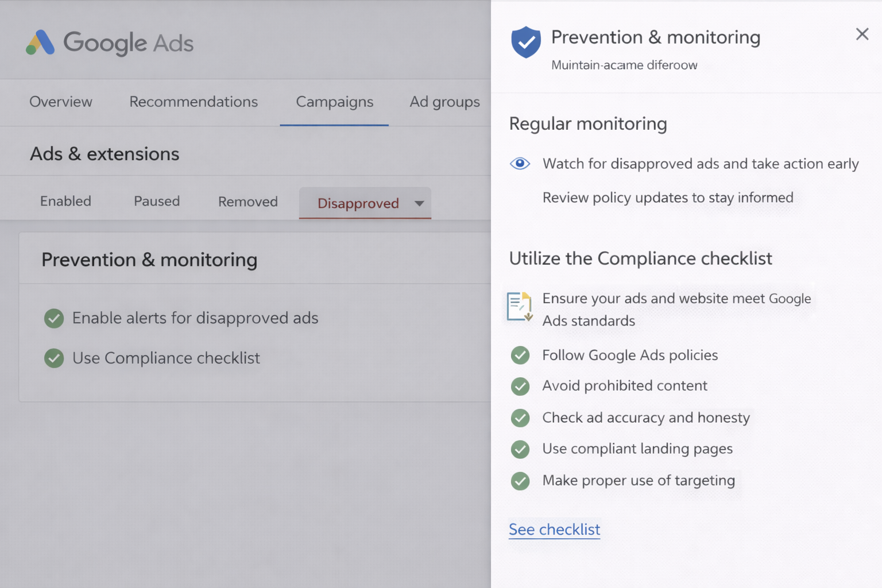Open the See checklist link

554,529
